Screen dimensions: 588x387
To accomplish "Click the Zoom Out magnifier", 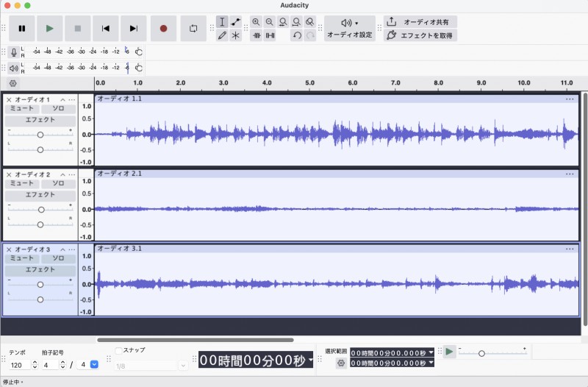I will [x=269, y=22].
